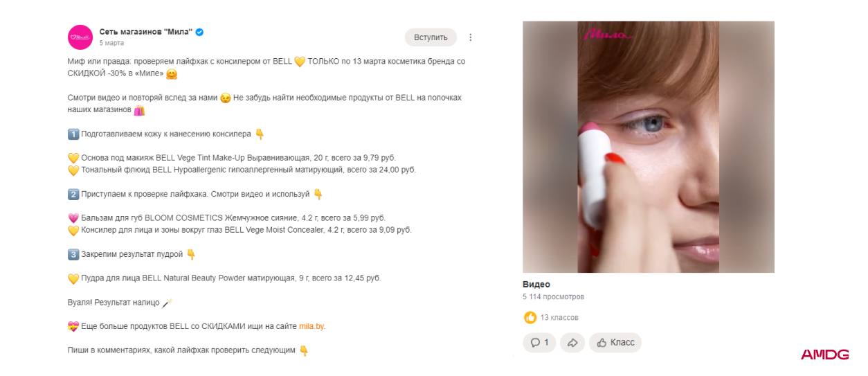Open the three-dot post options menu
This screenshot has height=376, width=868.
(471, 37)
